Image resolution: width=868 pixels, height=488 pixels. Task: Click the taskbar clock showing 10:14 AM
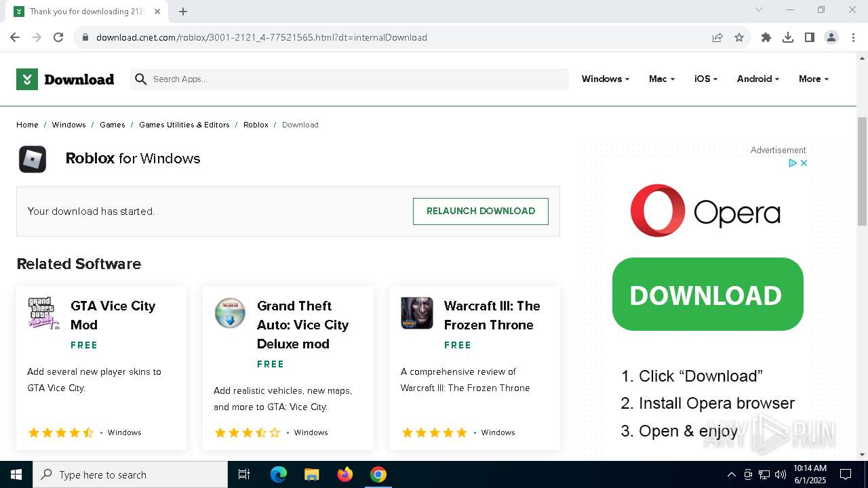click(810, 474)
